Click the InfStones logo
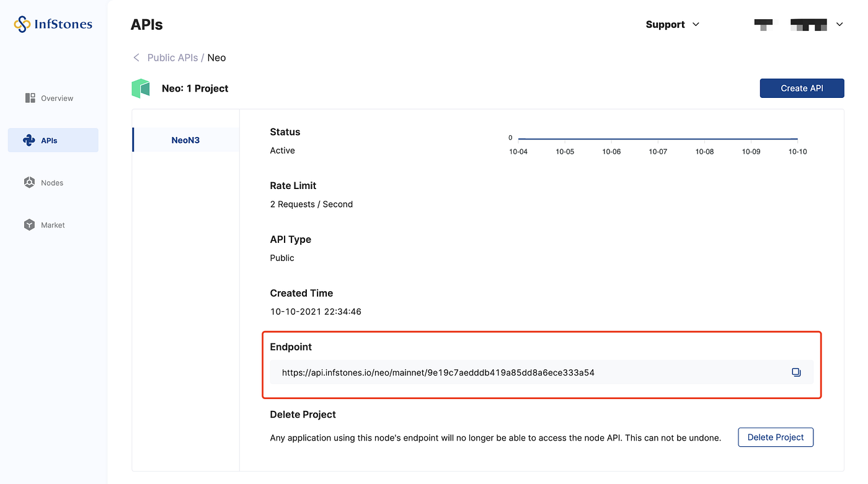868x484 pixels. coord(53,25)
